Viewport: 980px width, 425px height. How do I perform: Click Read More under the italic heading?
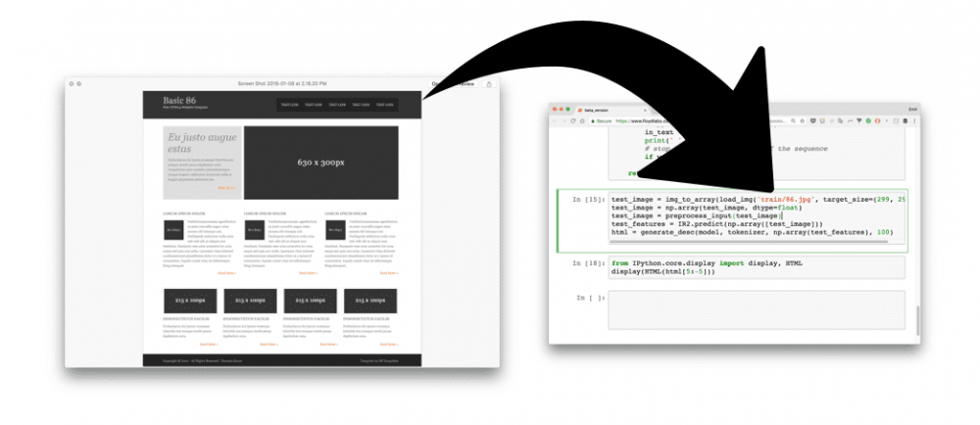point(225,187)
